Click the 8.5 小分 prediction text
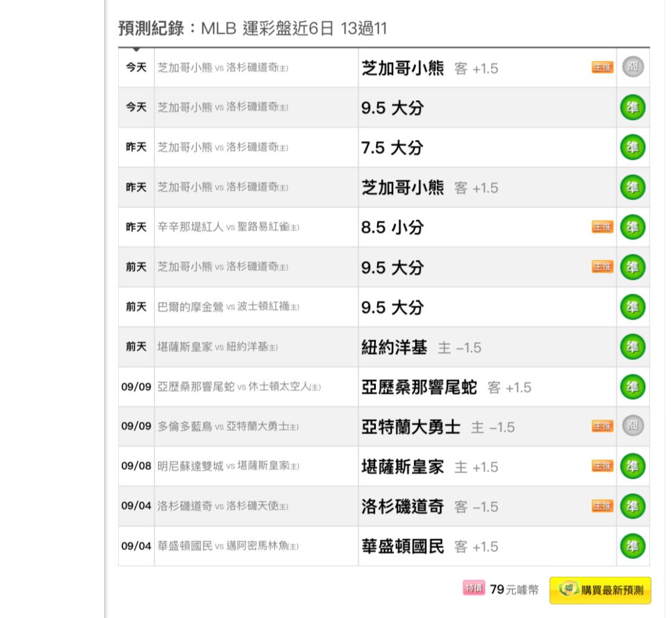672x618 pixels. [x=392, y=228]
